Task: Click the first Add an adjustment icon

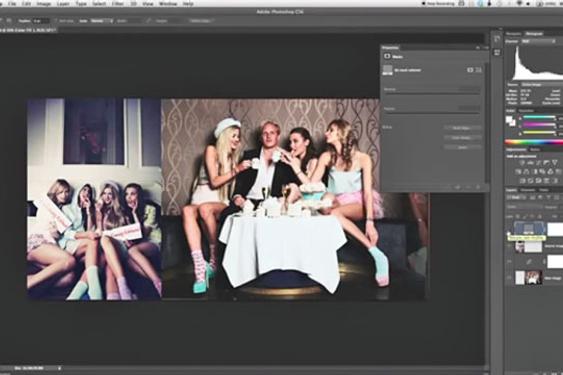Action: click(x=521, y=162)
